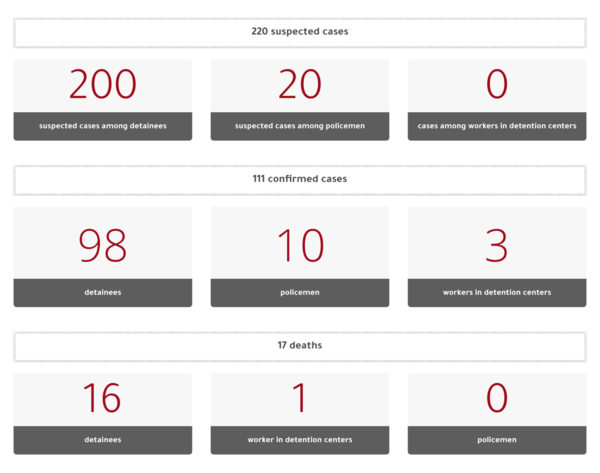Click the zero above the suspected workers label
This screenshot has width=600, height=473.
point(497,85)
